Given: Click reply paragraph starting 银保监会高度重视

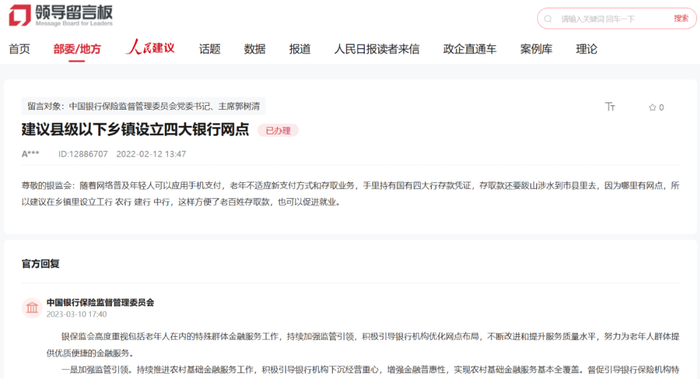Looking at the screenshot, I should [x=363, y=345].
